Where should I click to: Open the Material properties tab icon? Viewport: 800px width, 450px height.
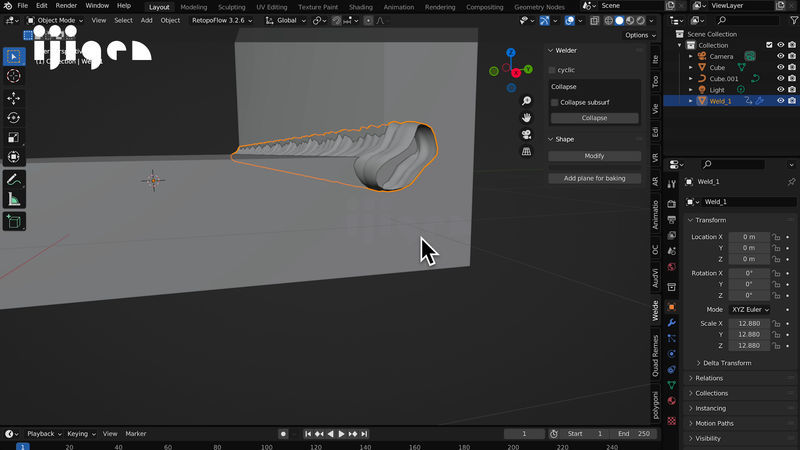671,401
